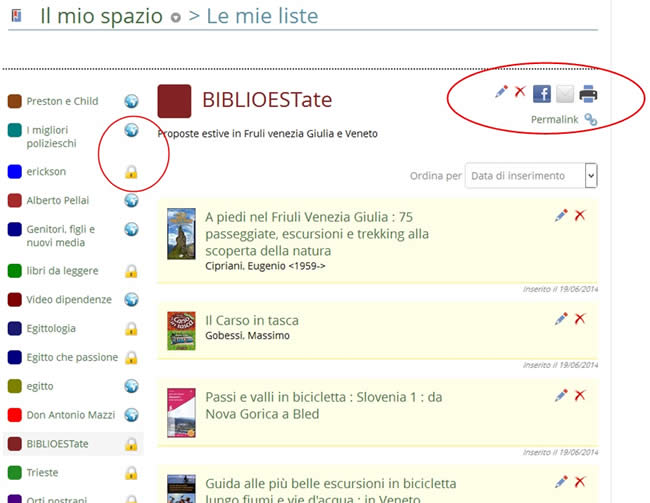The width and height of the screenshot is (650, 503).
Task: Remove 'A piedi nel Friuli Venezia Giulia' entry
Action: pos(580,215)
